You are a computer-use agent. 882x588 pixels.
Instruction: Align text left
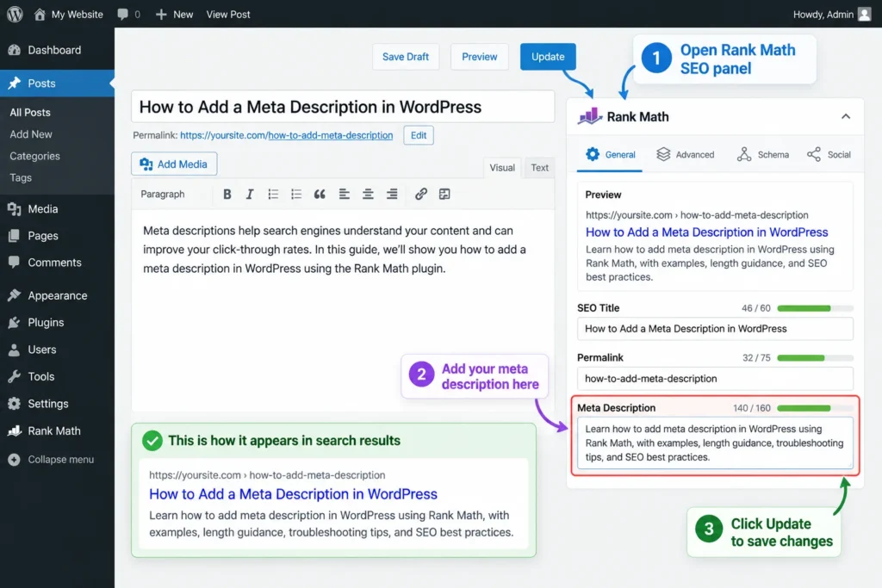(x=345, y=194)
